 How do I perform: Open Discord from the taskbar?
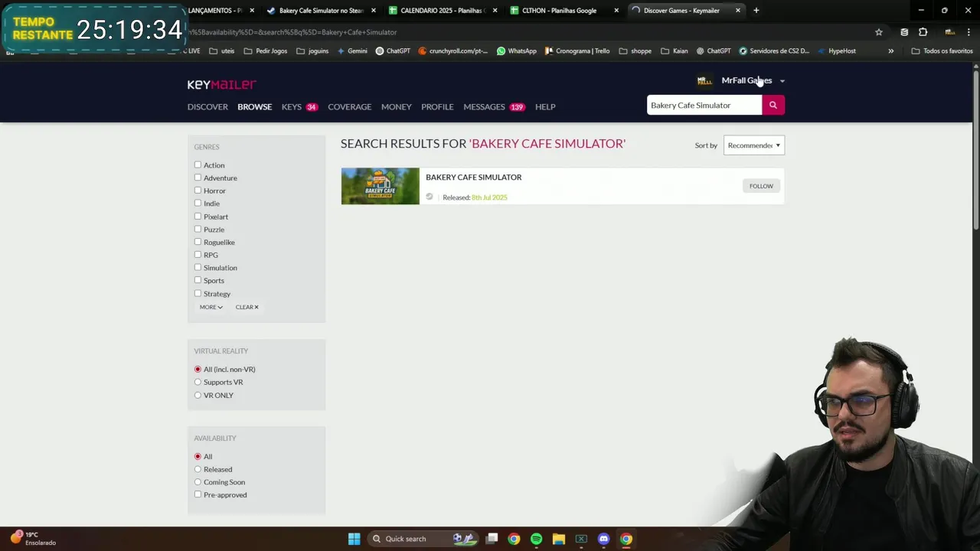click(x=603, y=539)
